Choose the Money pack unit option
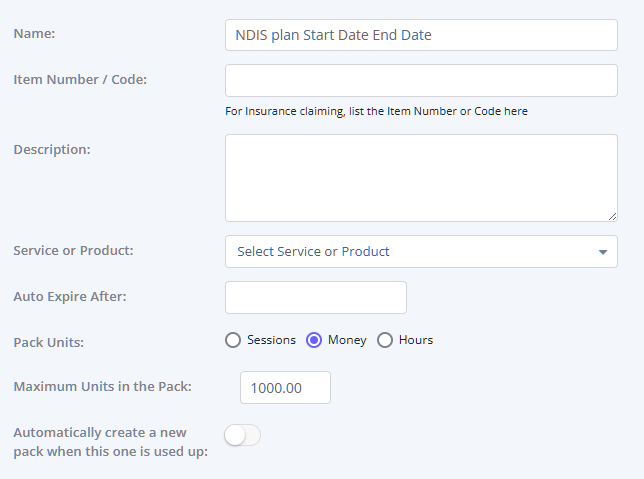This screenshot has width=644, height=479. tap(314, 340)
